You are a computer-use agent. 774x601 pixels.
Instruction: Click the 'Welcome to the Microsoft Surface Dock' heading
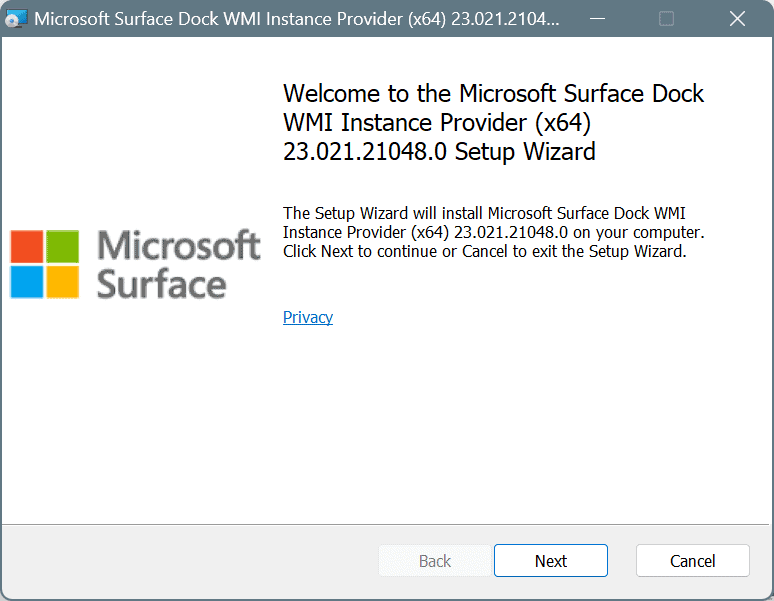493,122
